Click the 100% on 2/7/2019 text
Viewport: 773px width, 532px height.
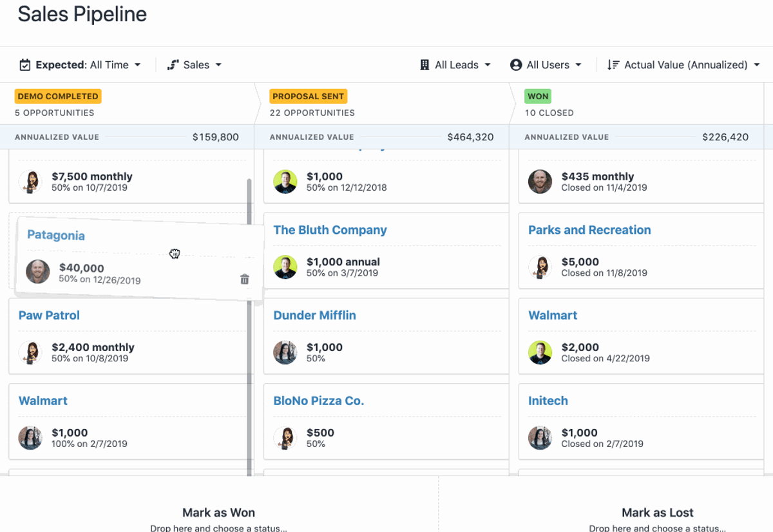(90, 444)
